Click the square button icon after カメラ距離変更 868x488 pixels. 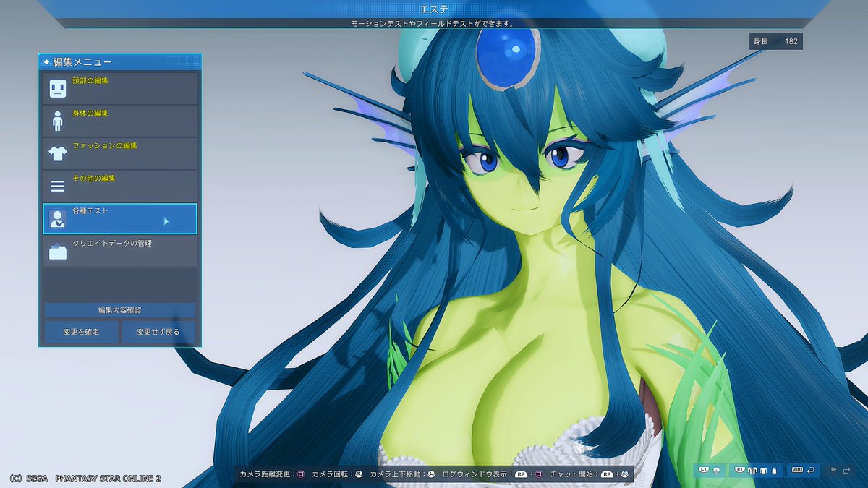(301, 474)
